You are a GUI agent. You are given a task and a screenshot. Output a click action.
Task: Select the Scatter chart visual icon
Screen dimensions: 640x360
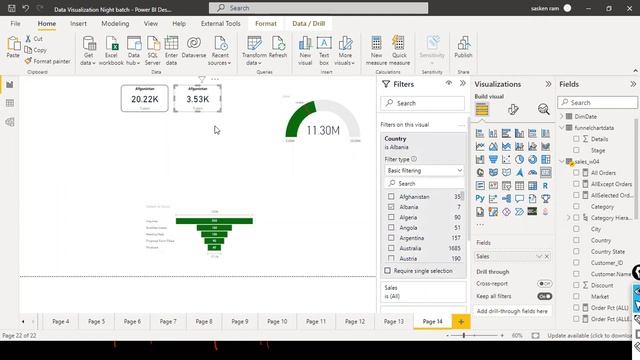click(x=506, y=160)
